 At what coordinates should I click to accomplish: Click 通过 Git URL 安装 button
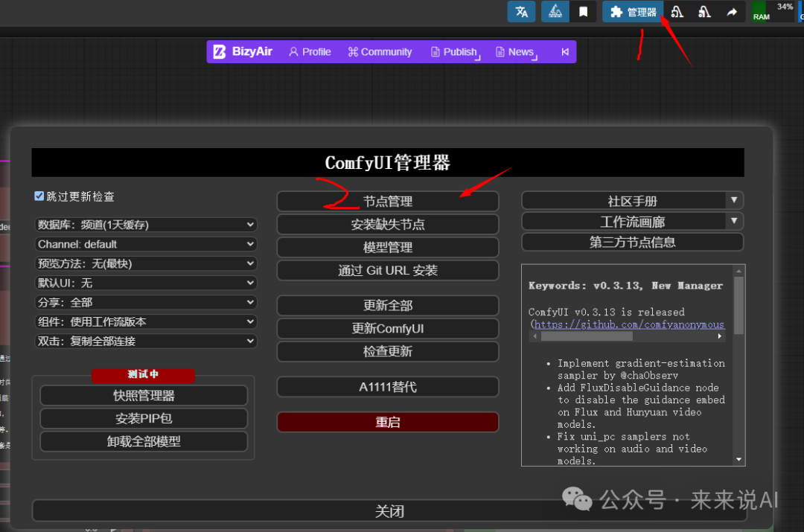[388, 271]
